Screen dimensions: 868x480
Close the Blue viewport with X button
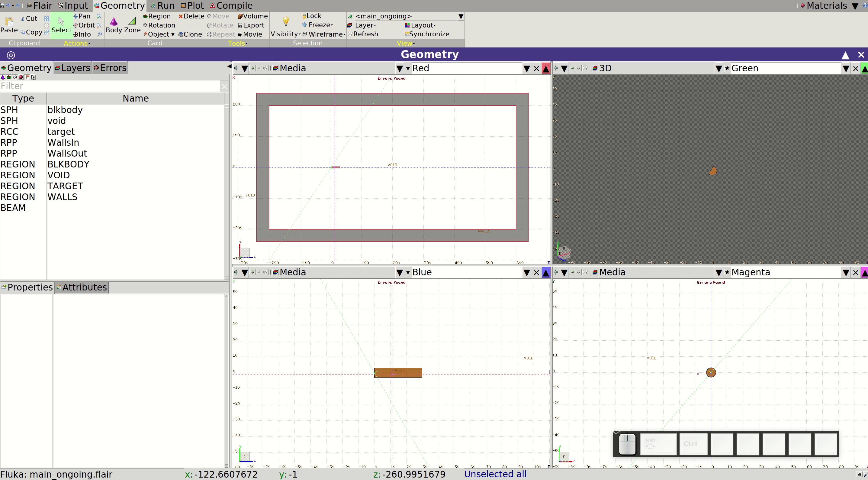click(536, 273)
